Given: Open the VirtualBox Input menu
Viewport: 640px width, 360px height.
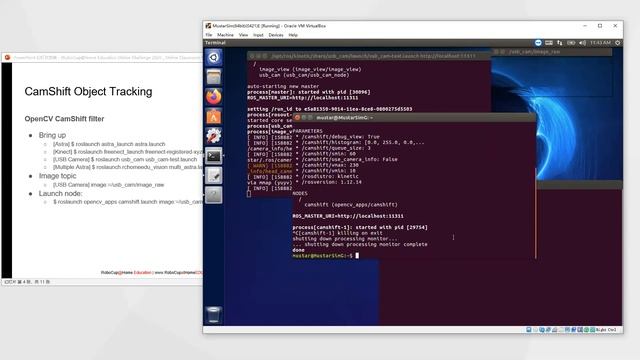Looking at the screenshot, I should (258, 35).
